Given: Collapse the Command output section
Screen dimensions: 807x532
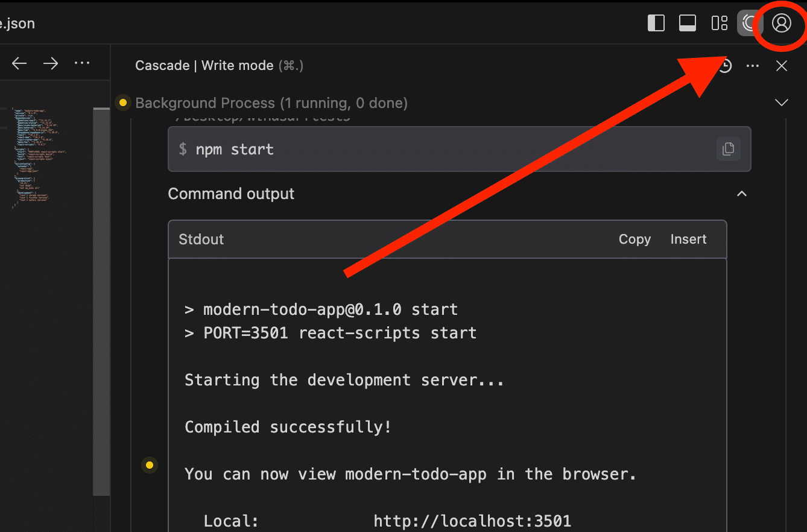Looking at the screenshot, I should coord(742,194).
